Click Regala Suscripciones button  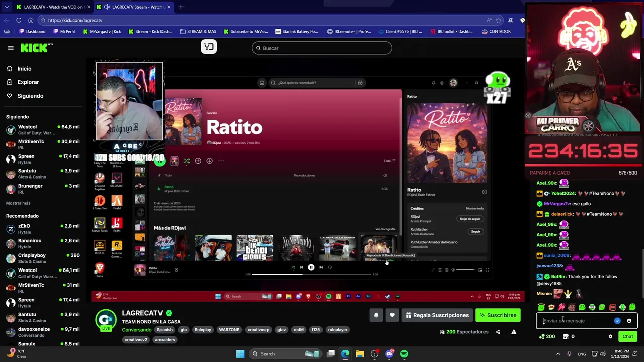tap(437, 315)
